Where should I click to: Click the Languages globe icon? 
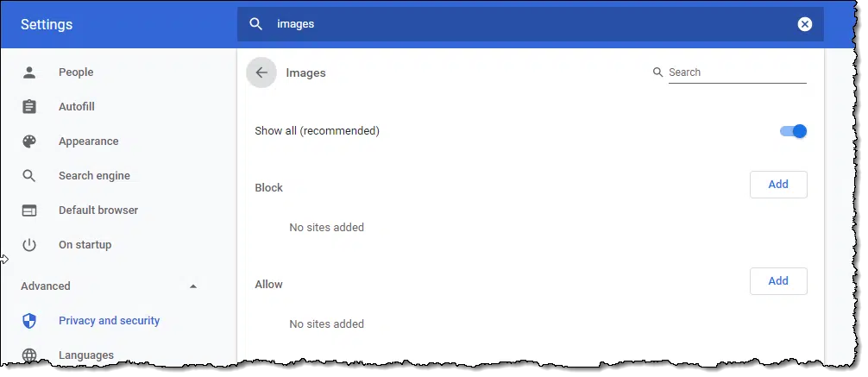click(x=29, y=355)
